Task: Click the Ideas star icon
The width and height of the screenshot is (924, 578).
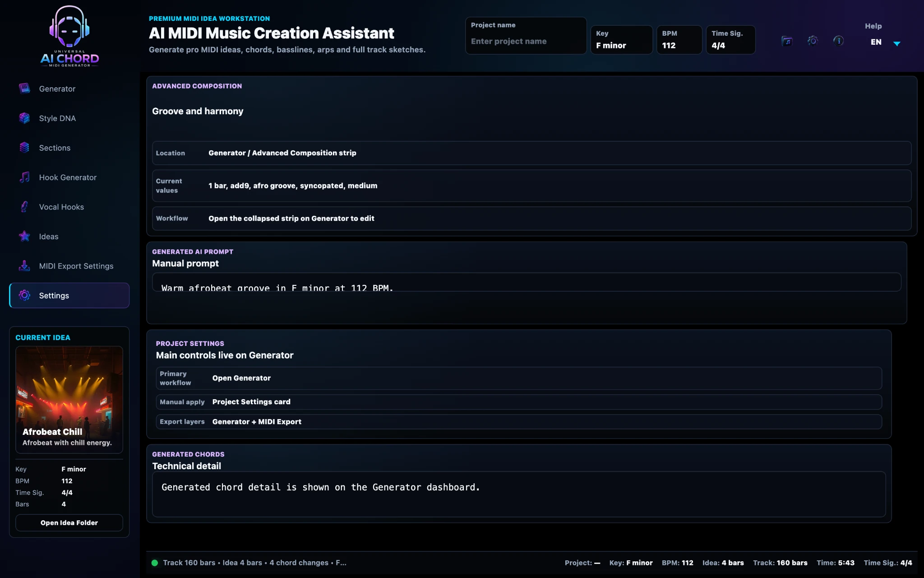Action: 24,236
